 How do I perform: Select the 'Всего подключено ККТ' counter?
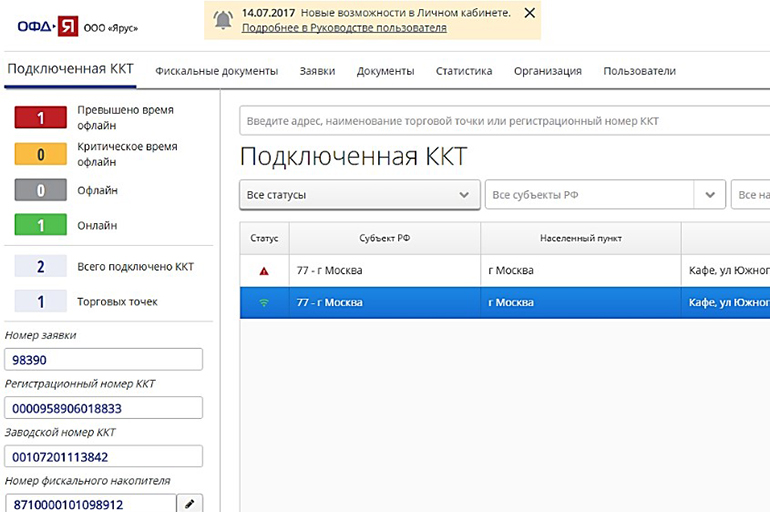pyautogui.click(x=41, y=267)
